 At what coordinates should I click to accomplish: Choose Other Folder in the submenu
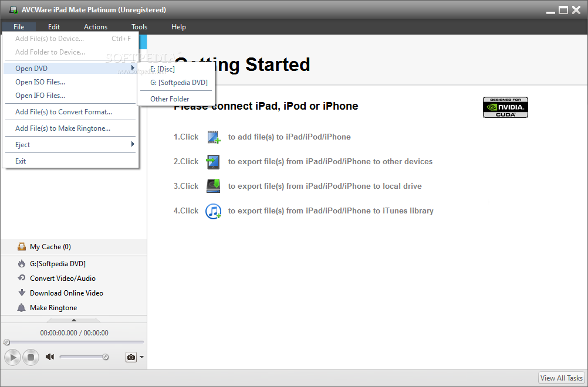[x=170, y=99]
